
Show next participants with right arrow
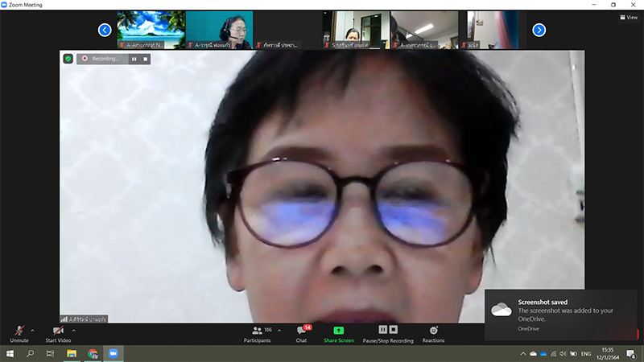click(x=539, y=30)
